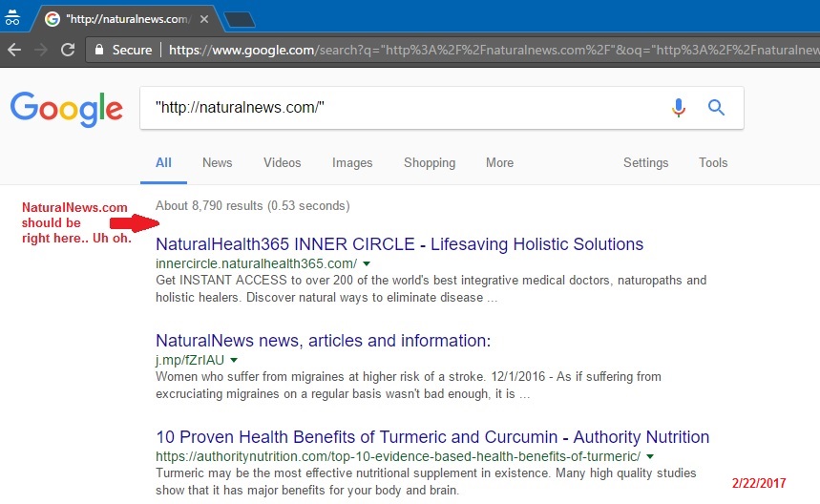Image resolution: width=820 pixels, height=504 pixels.
Task: Start voice search with the microphone icon
Action: [x=679, y=108]
